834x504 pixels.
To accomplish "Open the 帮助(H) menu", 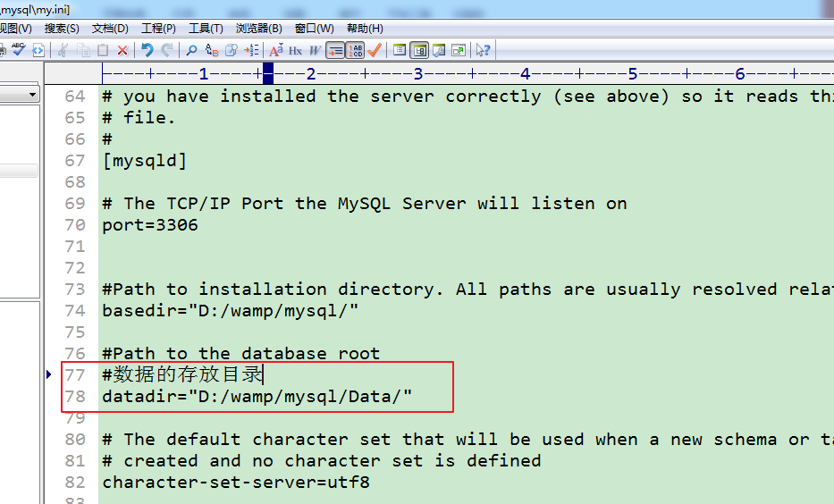I will pyautogui.click(x=365, y=29).
